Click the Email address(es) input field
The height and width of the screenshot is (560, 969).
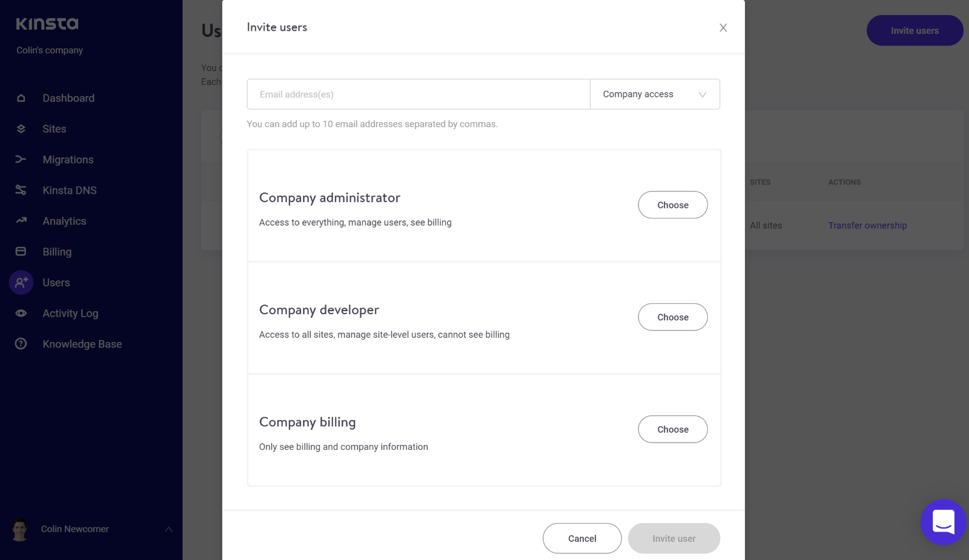click(418, 94)
